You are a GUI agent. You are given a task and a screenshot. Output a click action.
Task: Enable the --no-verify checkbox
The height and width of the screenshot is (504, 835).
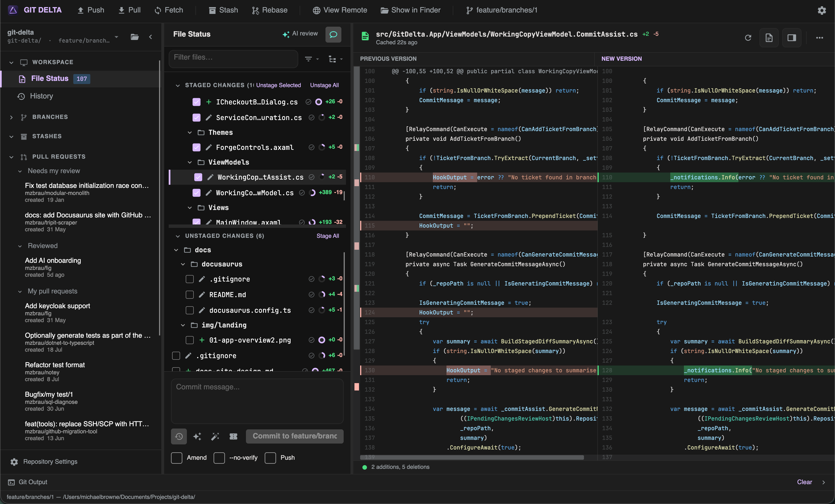pyautogui.click(x=219, y=458)
